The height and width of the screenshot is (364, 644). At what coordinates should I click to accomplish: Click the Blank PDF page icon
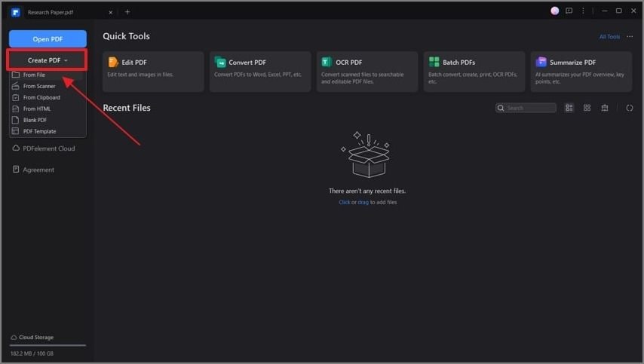(x=16, y=120)
